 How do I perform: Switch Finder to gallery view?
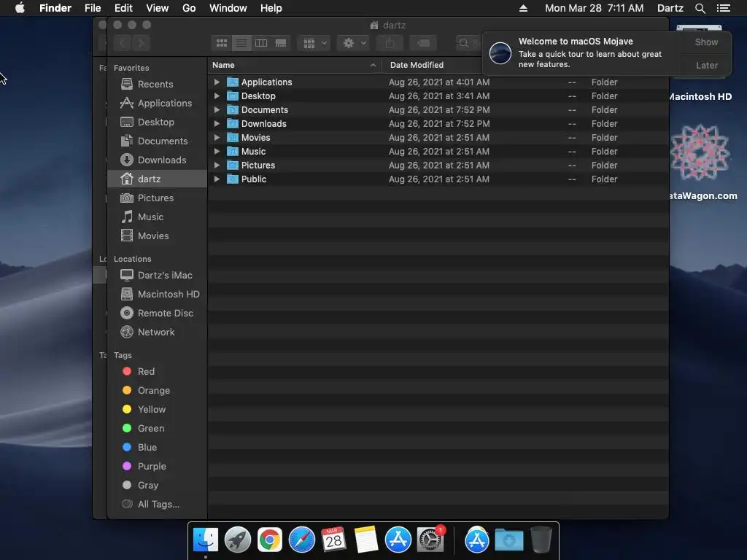[281, 43]
